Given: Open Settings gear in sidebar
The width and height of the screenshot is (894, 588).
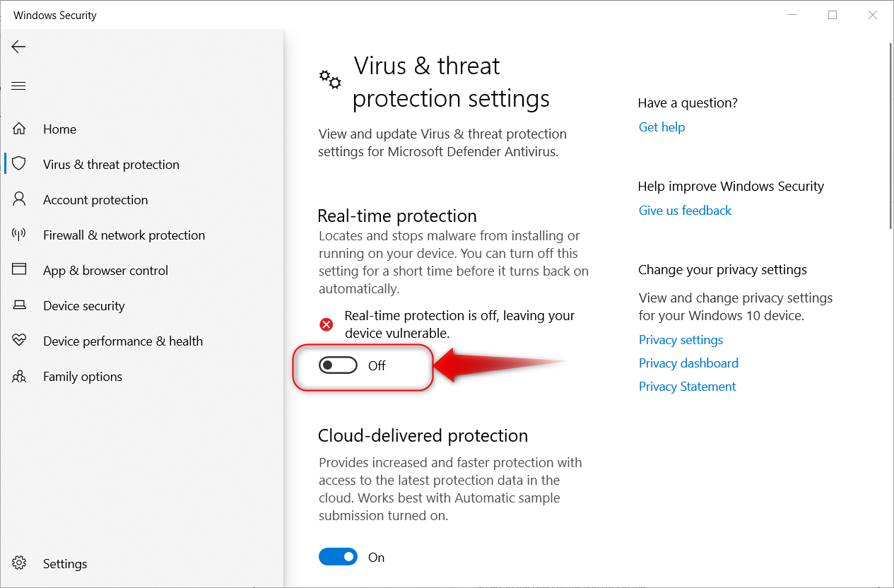Looking at the screenshot, I should [x=19, y=563].
